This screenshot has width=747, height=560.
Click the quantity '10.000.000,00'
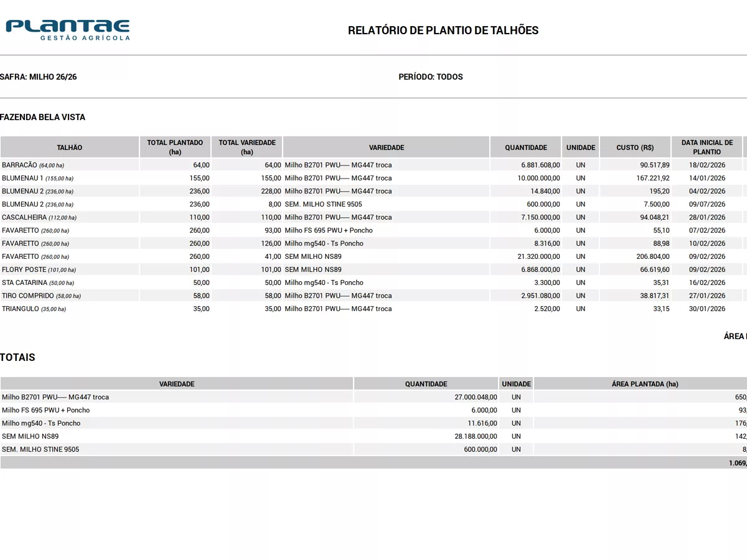click(538, 178)
